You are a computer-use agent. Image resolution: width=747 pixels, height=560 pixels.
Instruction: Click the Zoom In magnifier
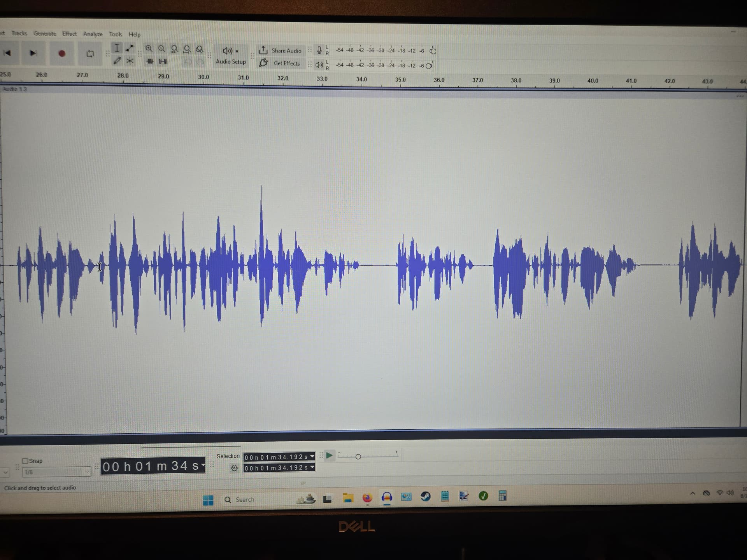pyautogui.click(x=149, y=49)
